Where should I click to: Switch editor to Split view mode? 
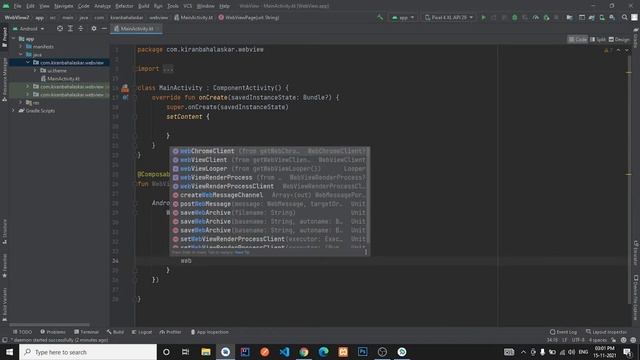click(598, 40)
